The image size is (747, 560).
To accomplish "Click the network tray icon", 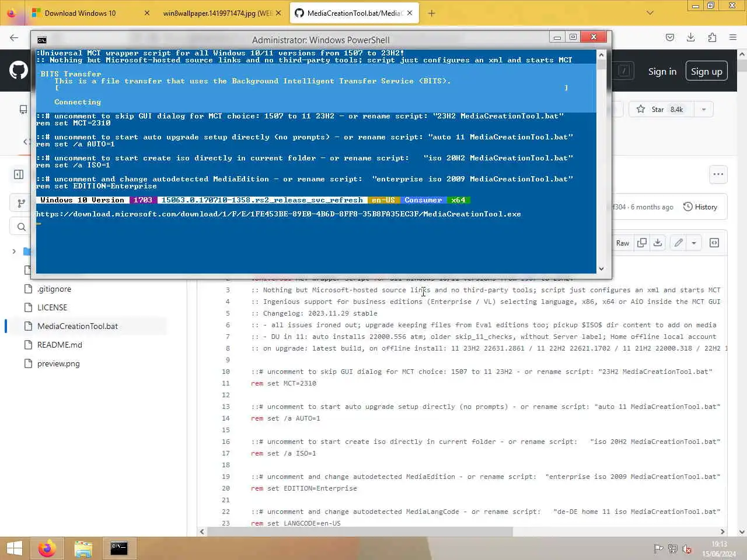I will [x=673, y=549].
